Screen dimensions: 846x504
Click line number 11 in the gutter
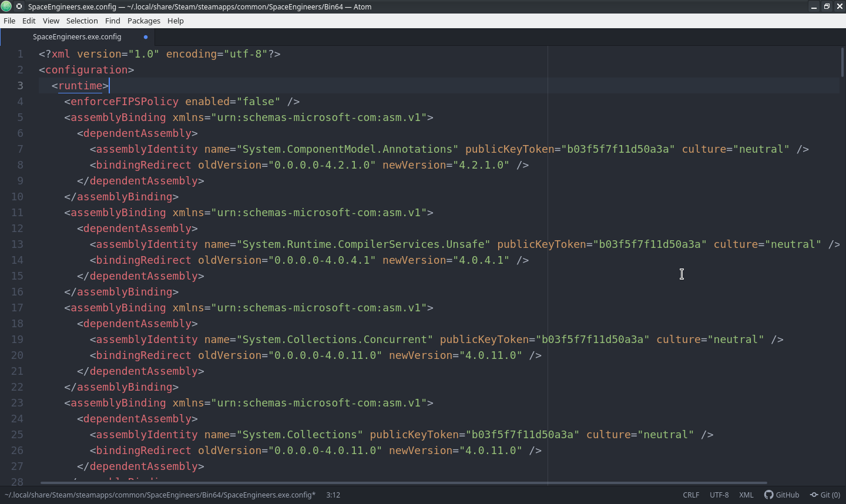(17, 212)
